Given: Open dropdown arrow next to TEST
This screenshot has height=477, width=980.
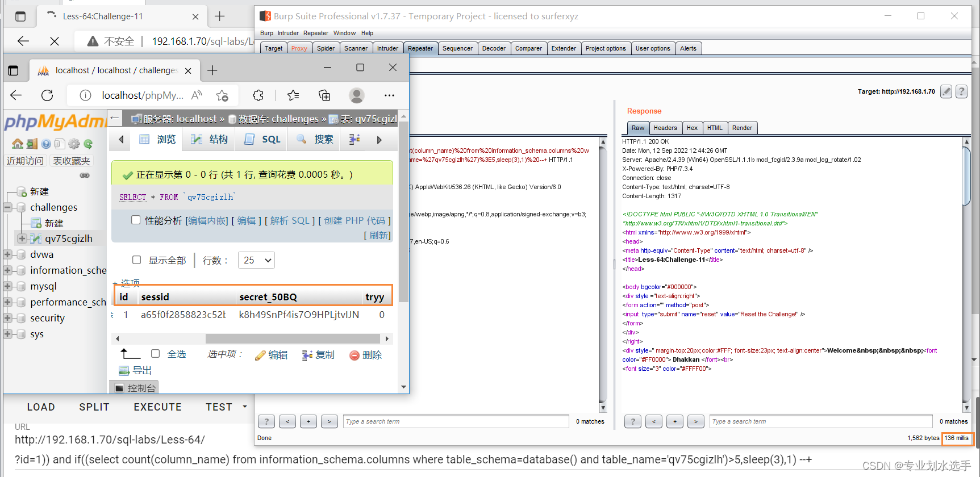Looking at the screenshot, I should (245, 407).
